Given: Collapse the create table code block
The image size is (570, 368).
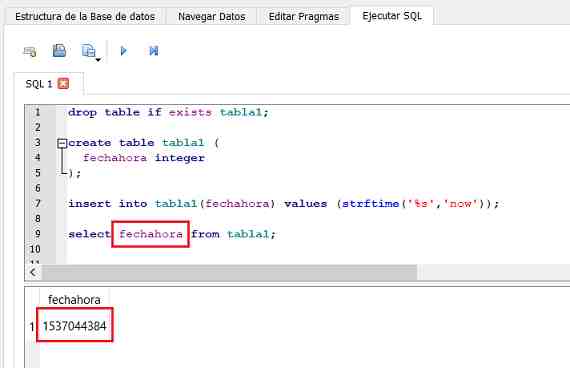Looking at the screenshot, I should pos(62,143).
